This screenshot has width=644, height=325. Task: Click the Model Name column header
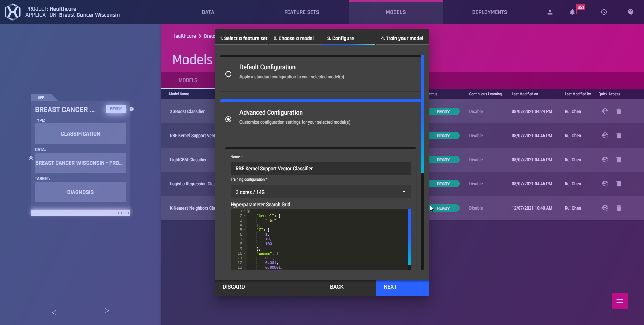tap(179, 94)
